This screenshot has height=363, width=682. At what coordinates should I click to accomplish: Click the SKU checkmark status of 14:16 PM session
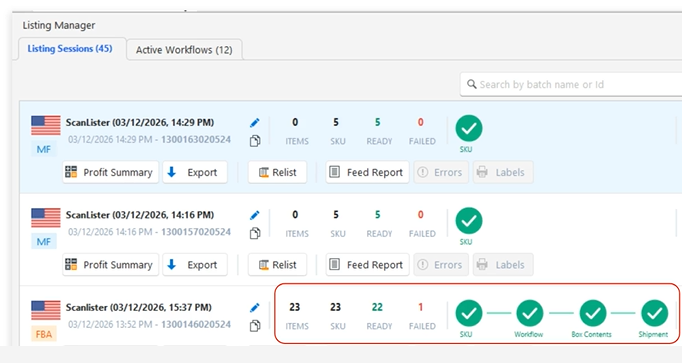tap(468, 221)
